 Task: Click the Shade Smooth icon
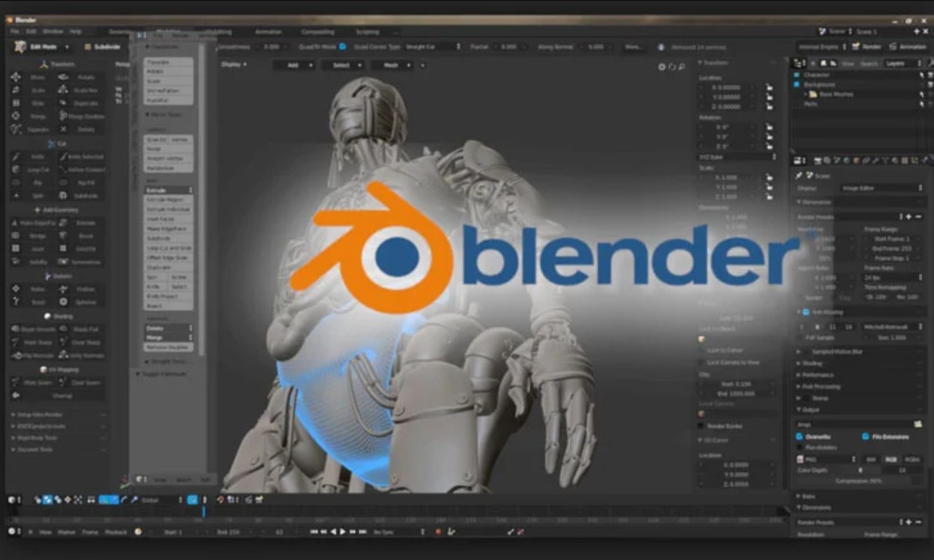[16, 329]
